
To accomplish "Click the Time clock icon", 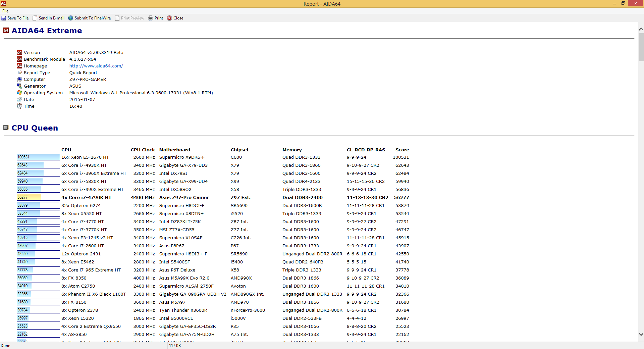I will click(x=19, y=106).
